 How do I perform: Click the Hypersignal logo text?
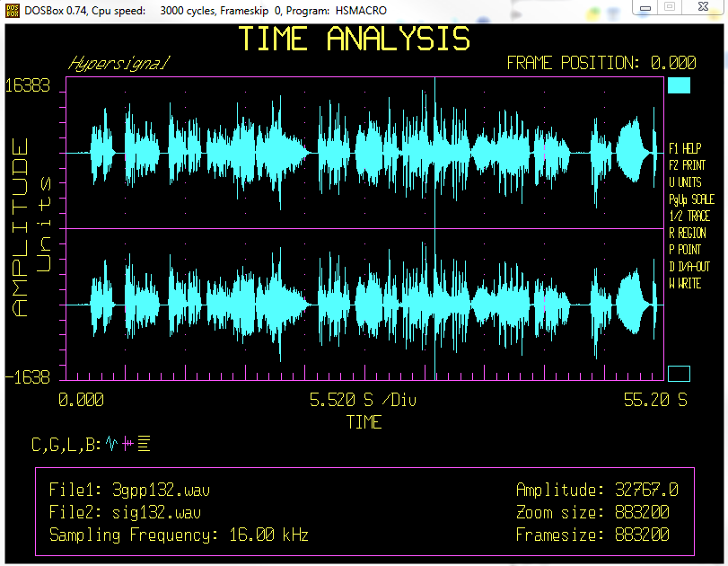[119, 63]
